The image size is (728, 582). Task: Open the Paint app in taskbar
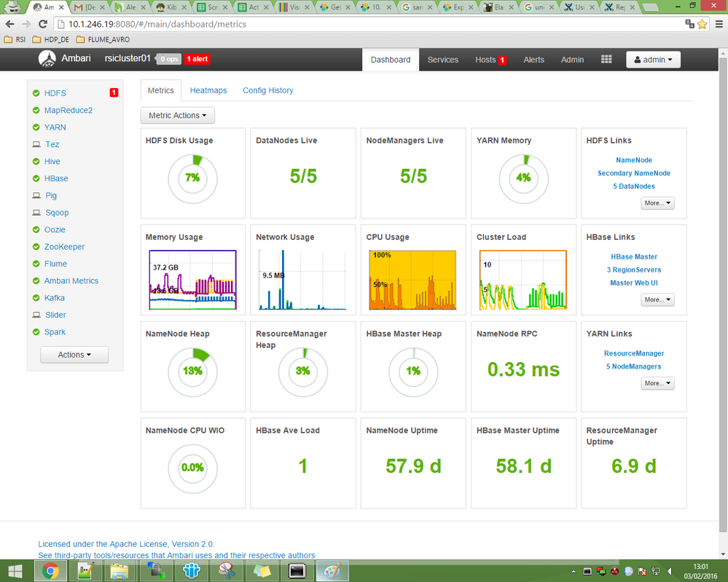tap(331, 570)
